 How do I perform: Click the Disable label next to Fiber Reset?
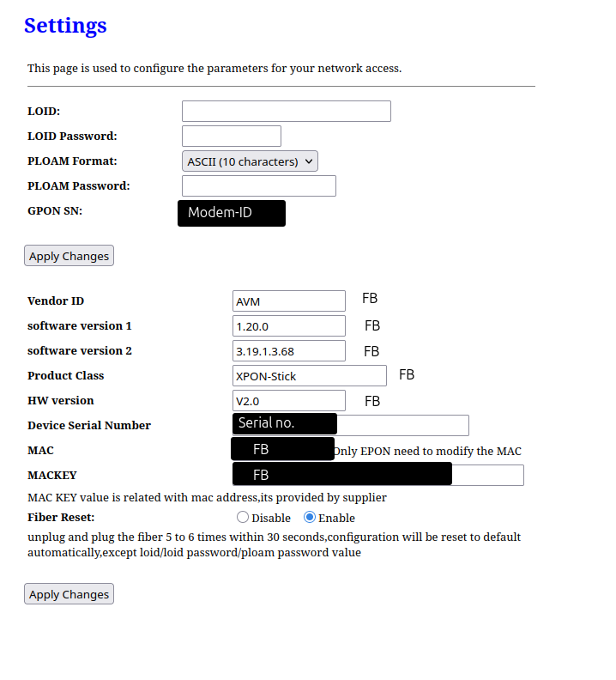coord(271,518)
